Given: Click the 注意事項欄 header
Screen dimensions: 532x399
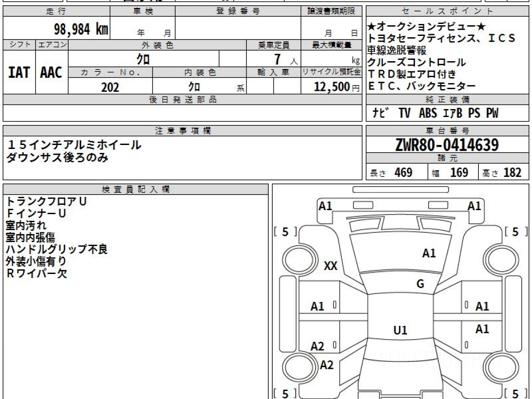Looking at the screenshot, I should pyautogui.click(x=183, y=131).
